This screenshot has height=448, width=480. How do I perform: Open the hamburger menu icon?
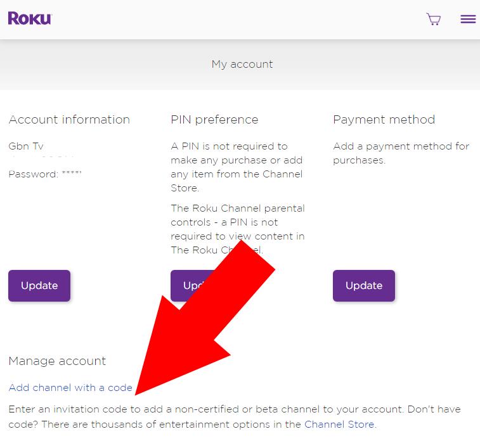point(468,19)
